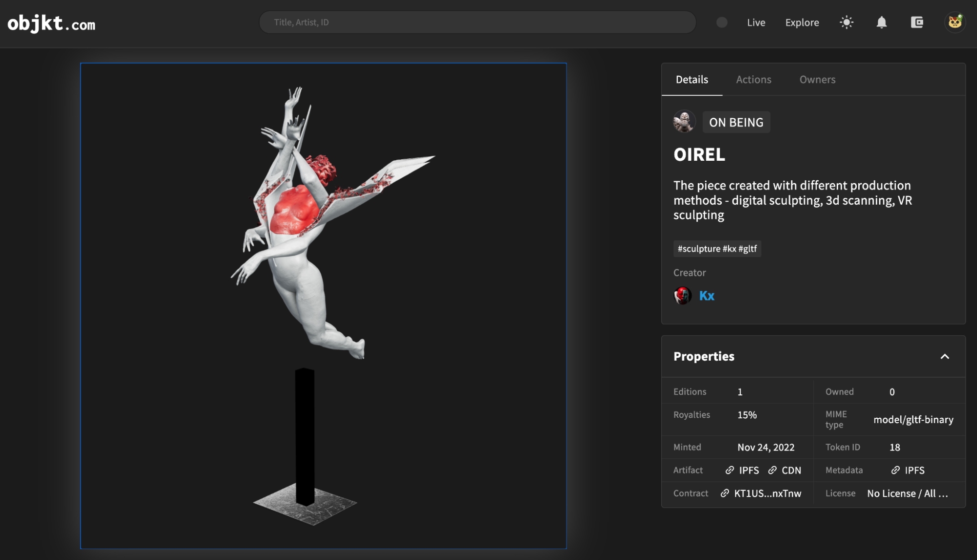
Task: Click the objkt.com logo
Action: 51,23
